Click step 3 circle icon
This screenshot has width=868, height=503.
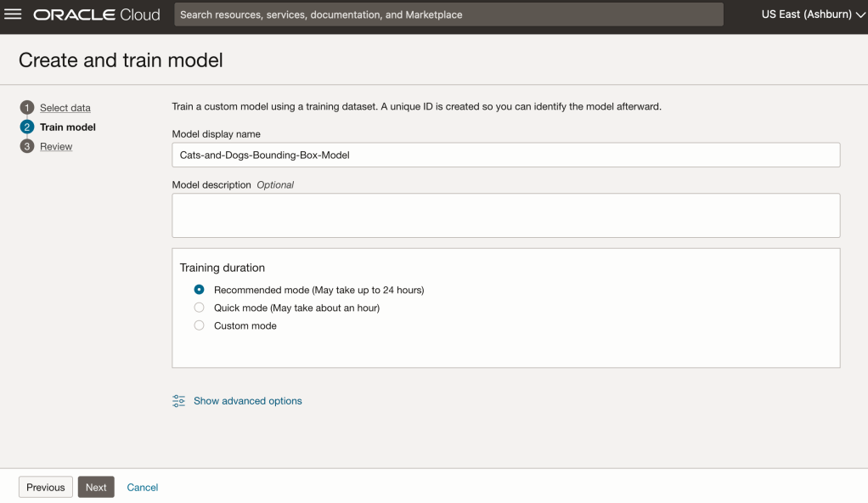[27, 147]
